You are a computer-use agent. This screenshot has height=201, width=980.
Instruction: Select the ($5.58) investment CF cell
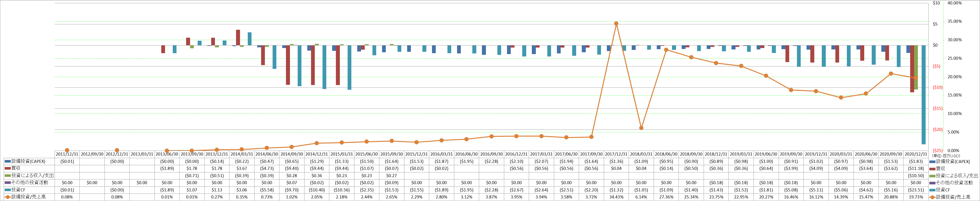[x=267, y=190]
